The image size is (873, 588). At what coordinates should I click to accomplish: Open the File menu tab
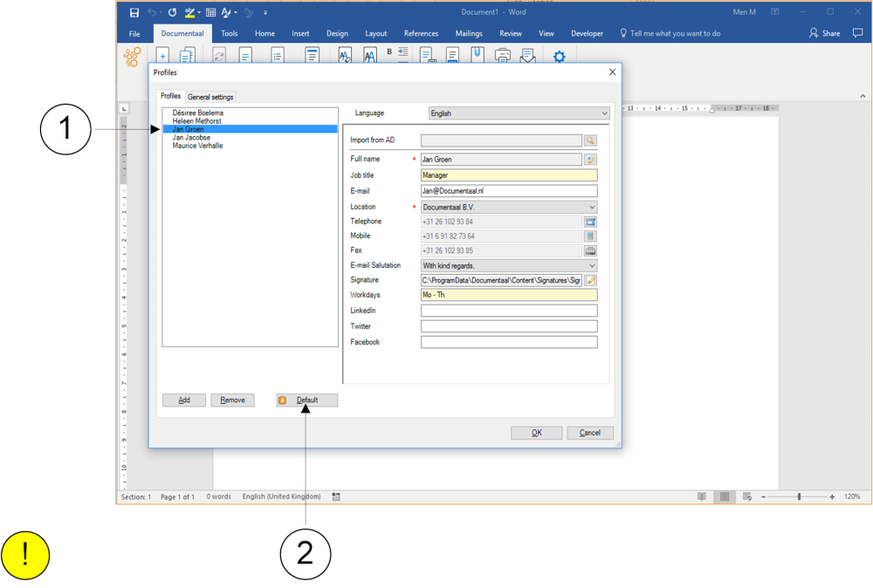coord(134,34)
